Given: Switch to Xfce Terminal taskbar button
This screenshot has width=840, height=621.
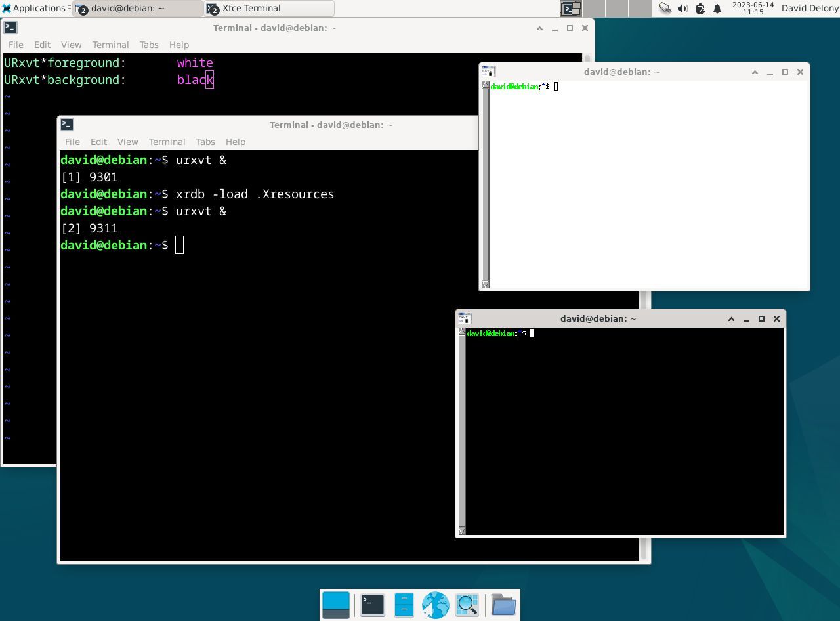Looking at the screenshot, I should 269,9.
